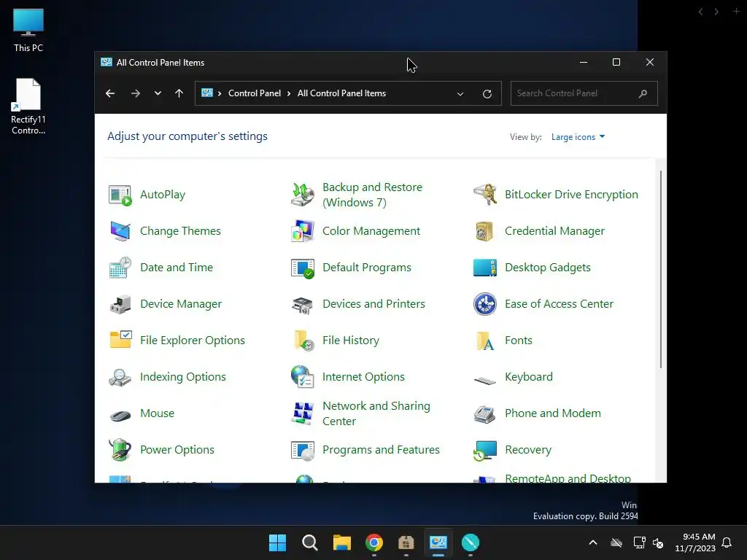Screen dimensions: 747x560
Task: Open the notification bell
Action: 727,542
